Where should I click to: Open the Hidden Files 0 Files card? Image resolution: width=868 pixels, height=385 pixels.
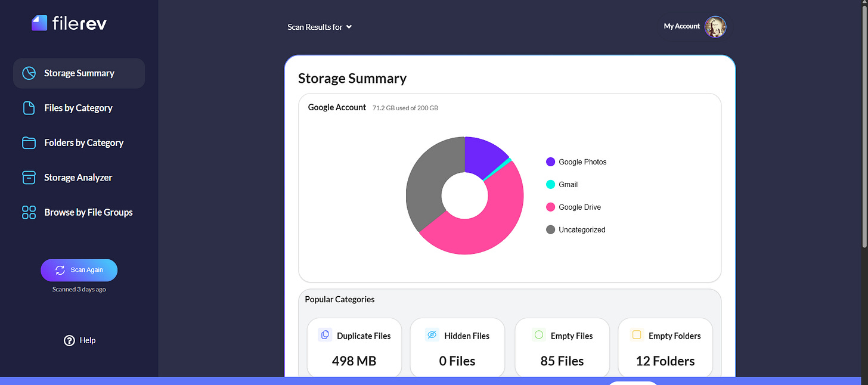(x=458, y=348)
